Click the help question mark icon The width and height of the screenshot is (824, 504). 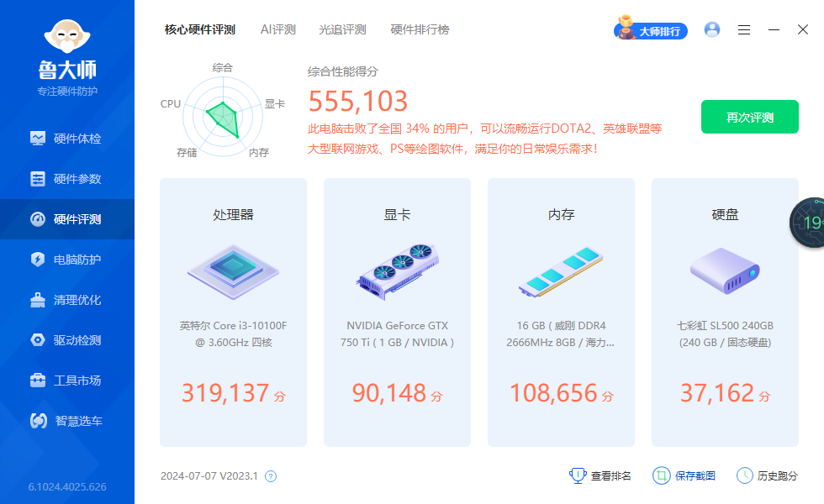point(271,476)
